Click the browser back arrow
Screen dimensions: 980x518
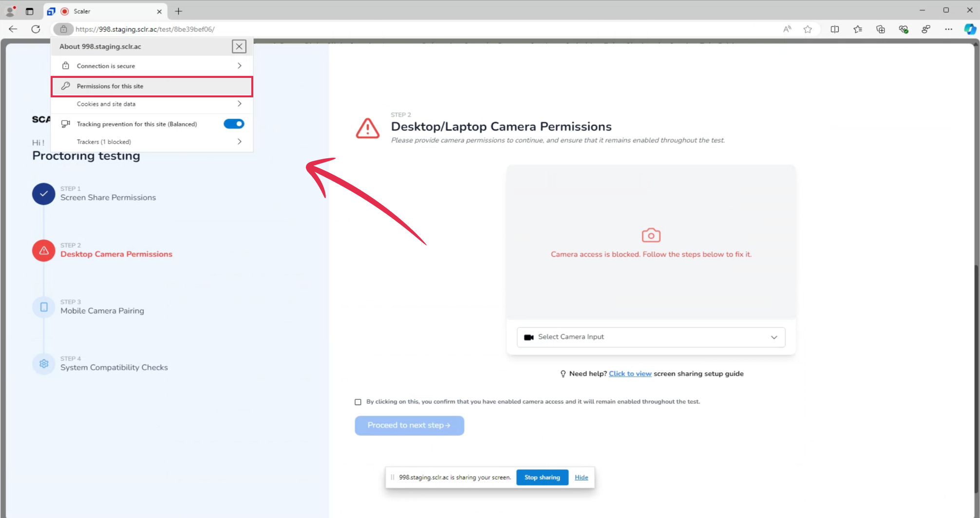(x=13, y=29)
